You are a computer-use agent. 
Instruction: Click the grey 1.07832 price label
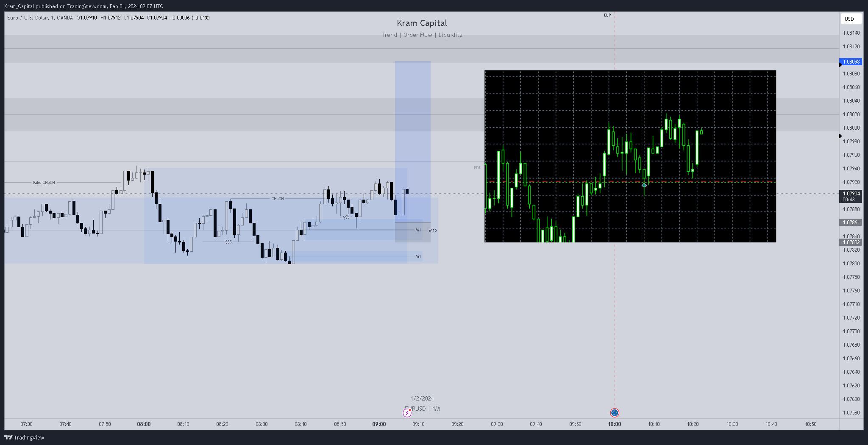pyautogui.click(x=851, y=242)
